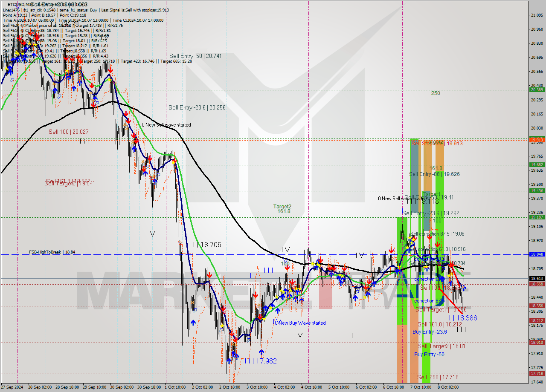Click the green '250' Fibonacci label
Viewport: 546px width, 392px height.
pos(435,93)
